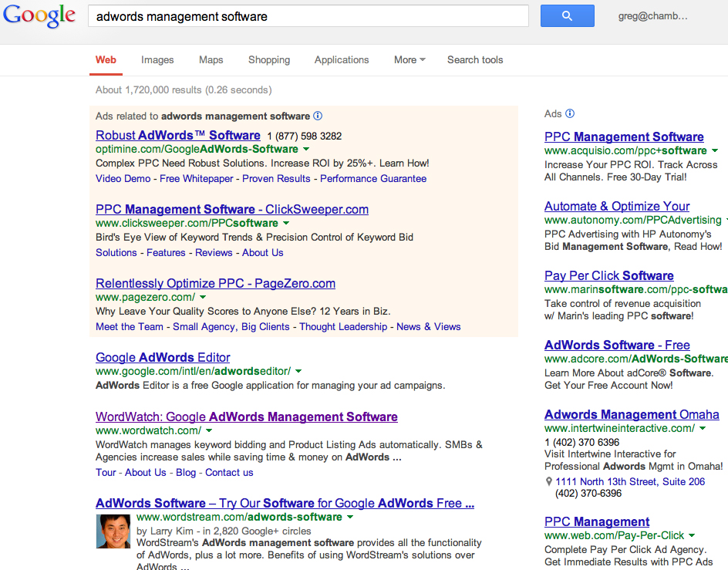Open Larry Kim author photo thumbnail
728x570 pixels.
point(113,531)
